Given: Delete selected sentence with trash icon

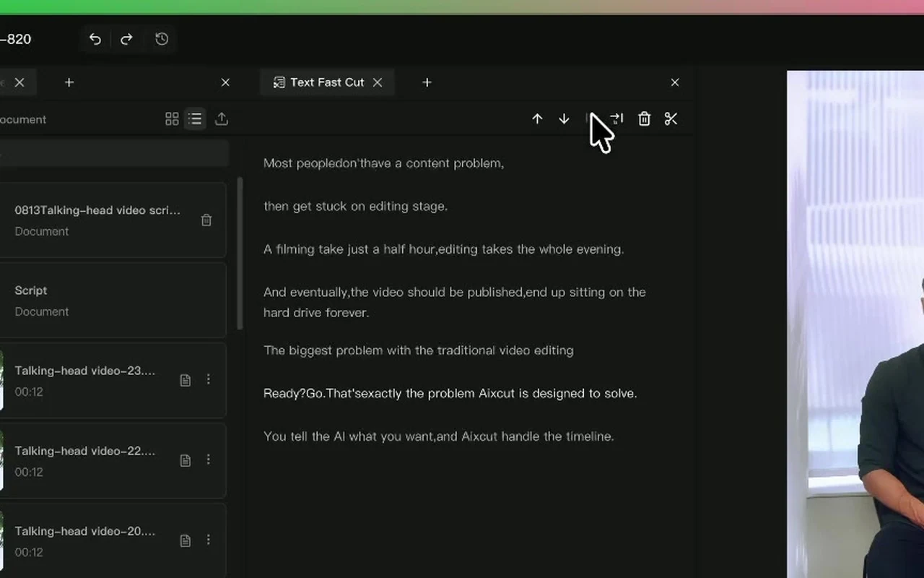Looking at the screenshot, I should [x=645, y=119].
